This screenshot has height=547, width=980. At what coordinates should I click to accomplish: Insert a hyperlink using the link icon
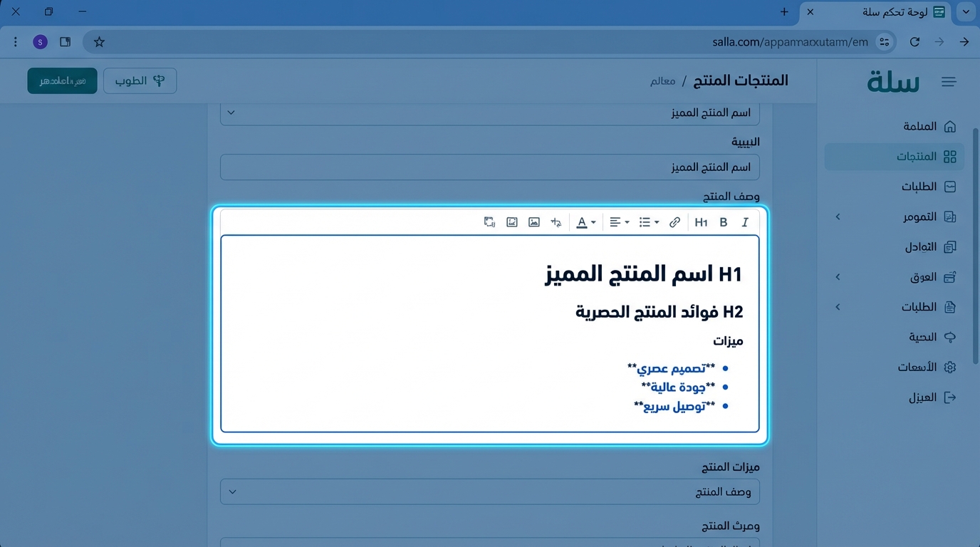(x=674, y=222)
